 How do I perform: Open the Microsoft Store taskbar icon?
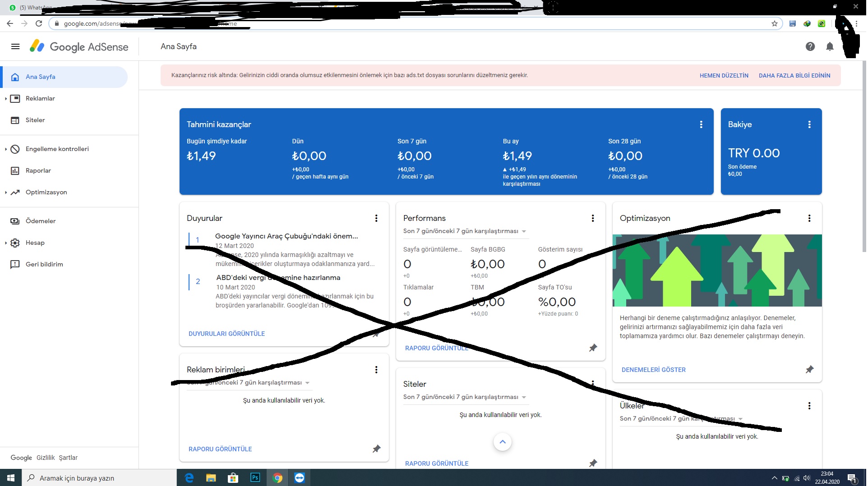[233, 478]
